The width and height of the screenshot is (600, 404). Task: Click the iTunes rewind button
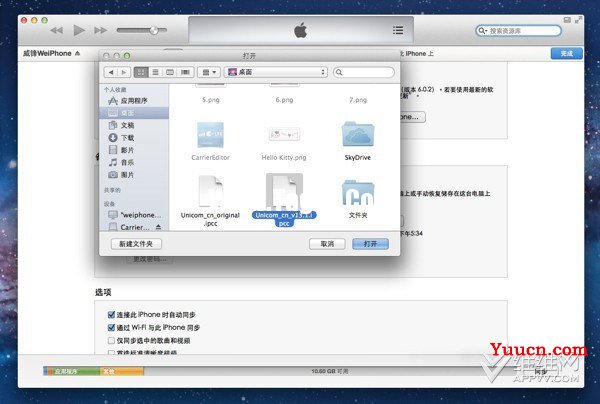[57, 30]
